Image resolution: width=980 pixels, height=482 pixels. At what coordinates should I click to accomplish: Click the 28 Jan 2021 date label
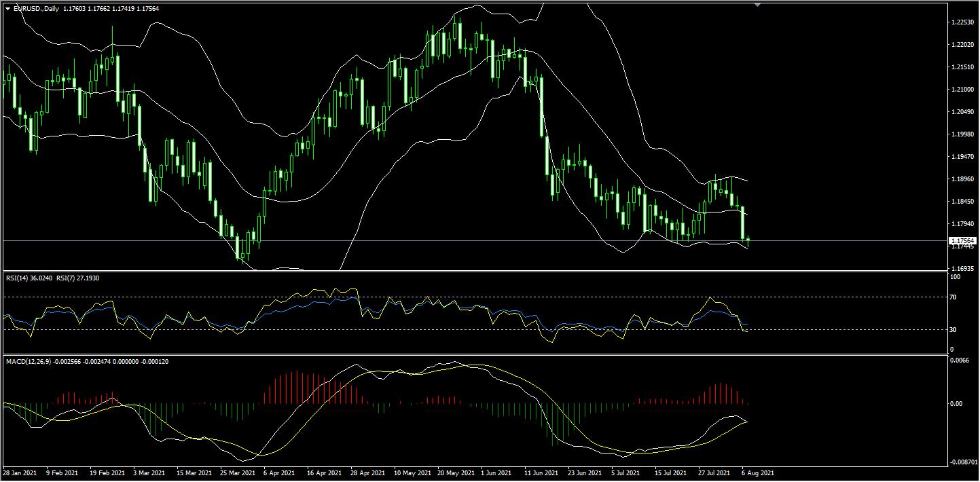click(20, 472)
